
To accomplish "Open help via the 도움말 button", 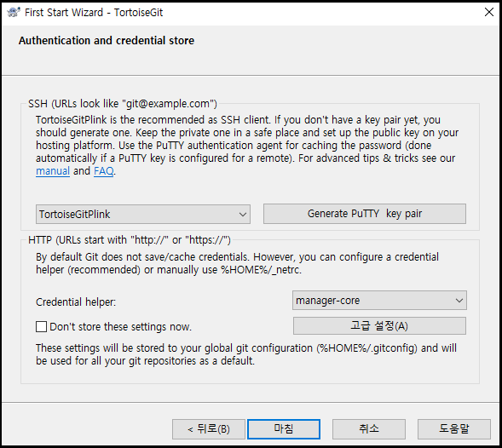I will (x=454, y=429).
